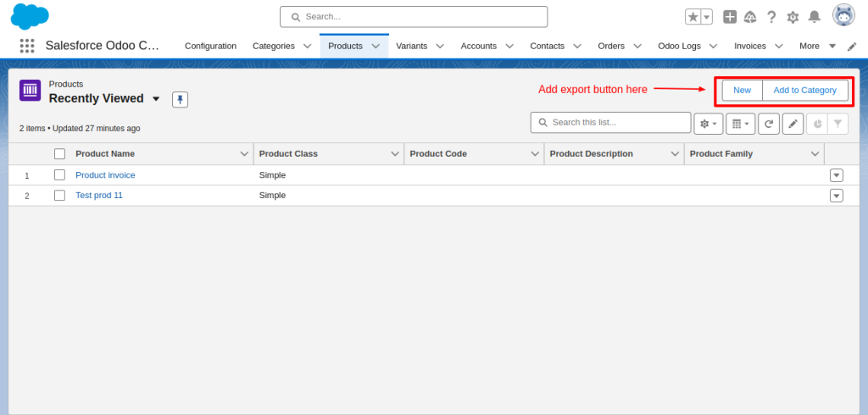Screen dimensions: 868x415
Task: Expand the Odoo Logs tab chevron
Action: (x=714, y=46)
